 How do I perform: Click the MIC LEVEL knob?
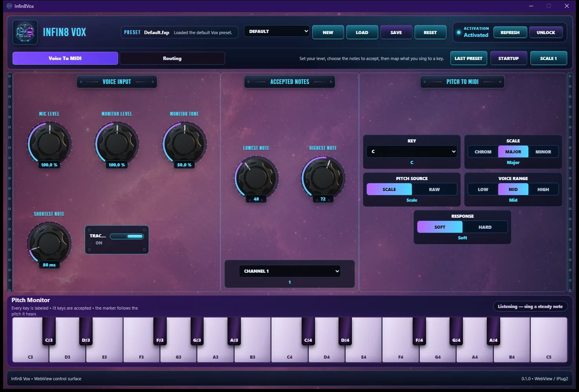pos(49,143)
